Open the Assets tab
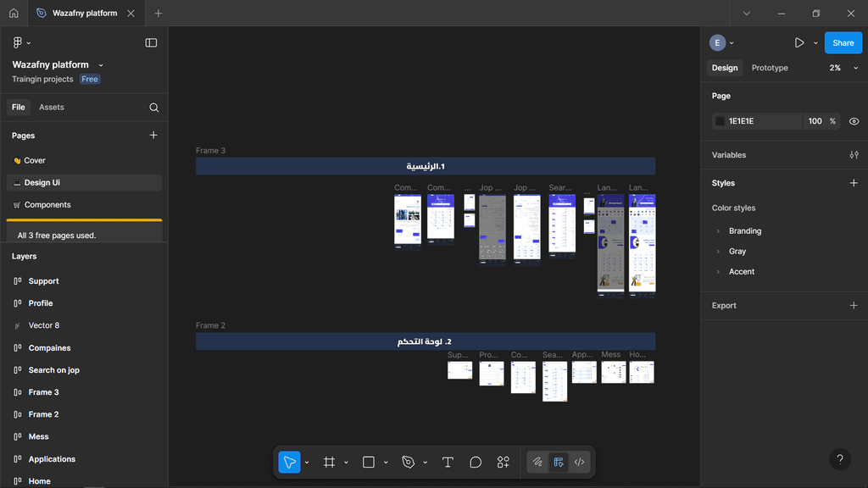This screenshot has height=488, width=868. [51, 108]
